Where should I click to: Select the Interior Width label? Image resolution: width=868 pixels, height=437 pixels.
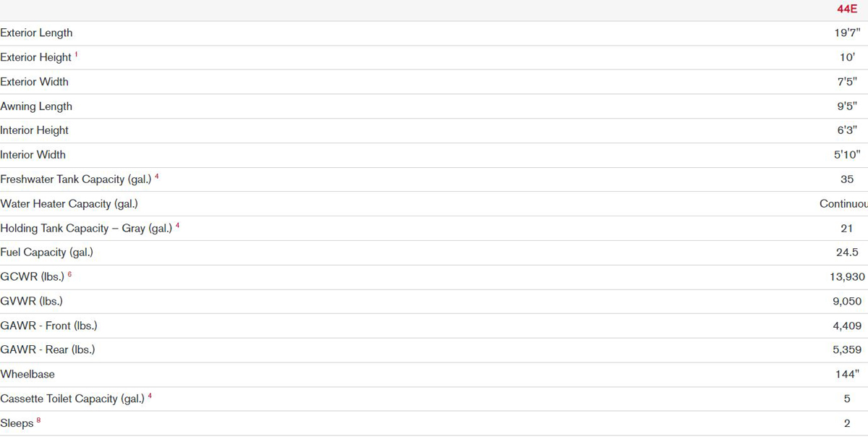pyautogui.click(x=33, y=155)
